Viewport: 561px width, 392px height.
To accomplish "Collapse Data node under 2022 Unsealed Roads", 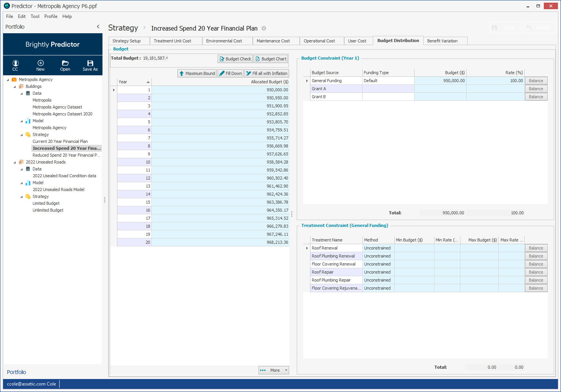I will coord(21,169).
